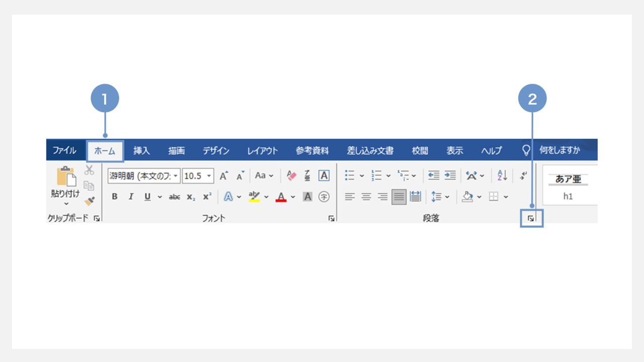Toggle Strikethrough abc formatting

click(175, 197)
